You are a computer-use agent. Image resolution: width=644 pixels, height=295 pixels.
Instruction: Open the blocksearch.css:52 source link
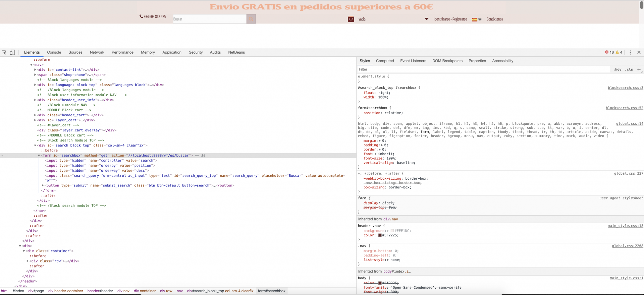point(625,108)
